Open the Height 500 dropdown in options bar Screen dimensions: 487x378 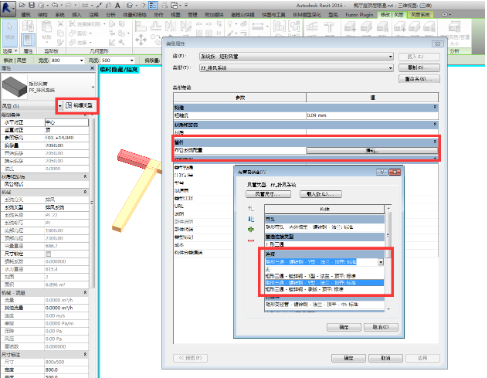pyautogui.click(x=132, y=60)
